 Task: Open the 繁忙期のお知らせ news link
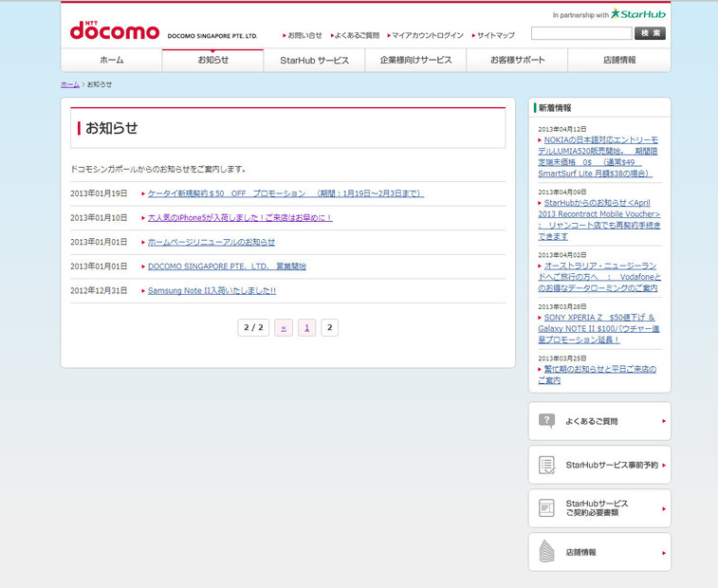[598, 375]
